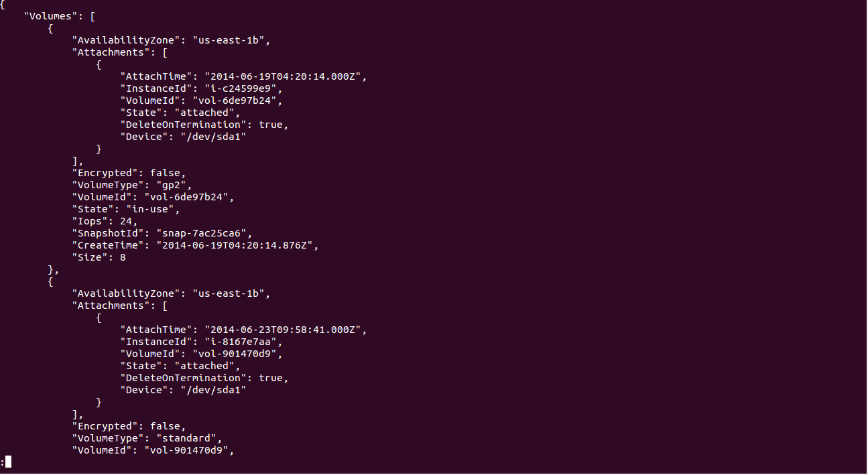Click CreateTime value 2014-06-19T04:20:14.876Z
This screenshot has height=475, width=868.
coord(237,245)
